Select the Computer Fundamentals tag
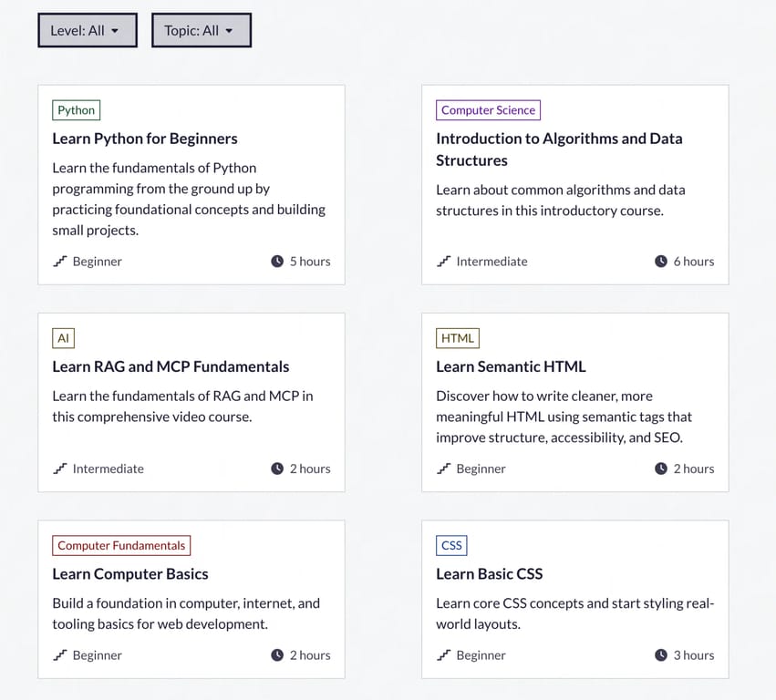 click(x=121, y=545)
